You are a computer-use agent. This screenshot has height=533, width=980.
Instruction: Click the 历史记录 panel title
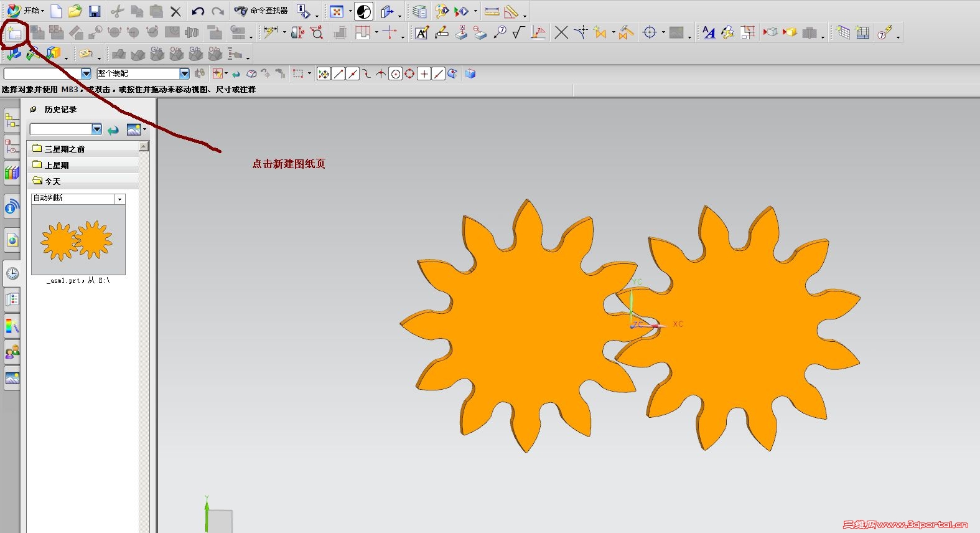coord(61,110)
